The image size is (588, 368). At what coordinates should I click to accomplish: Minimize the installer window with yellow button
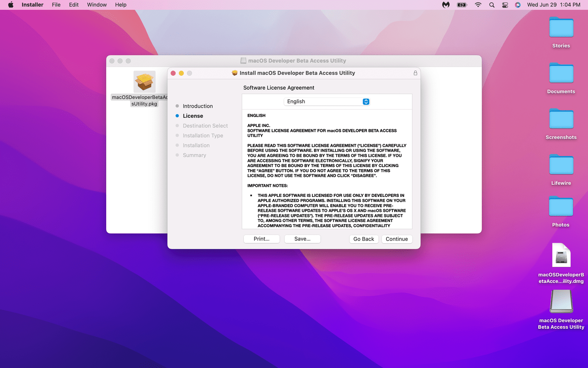181,73
